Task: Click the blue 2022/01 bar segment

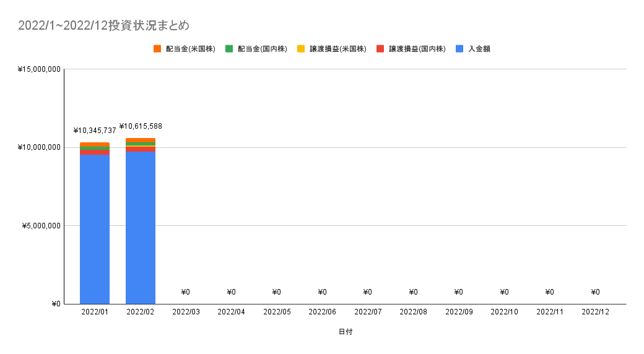Action: click(x=95, y=229)
